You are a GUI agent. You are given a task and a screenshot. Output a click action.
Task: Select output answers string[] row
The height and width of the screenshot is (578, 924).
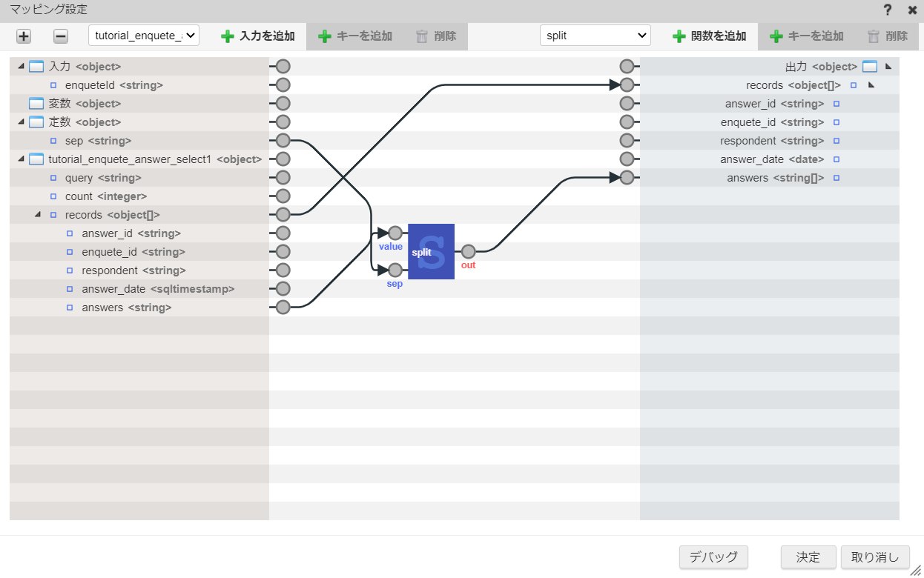(770, 178)
